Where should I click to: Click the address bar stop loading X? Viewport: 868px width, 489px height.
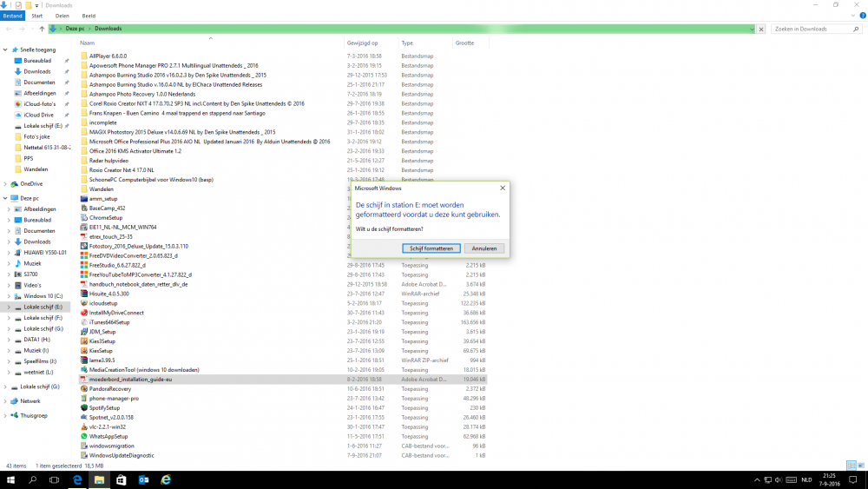(x=761, y=29)
